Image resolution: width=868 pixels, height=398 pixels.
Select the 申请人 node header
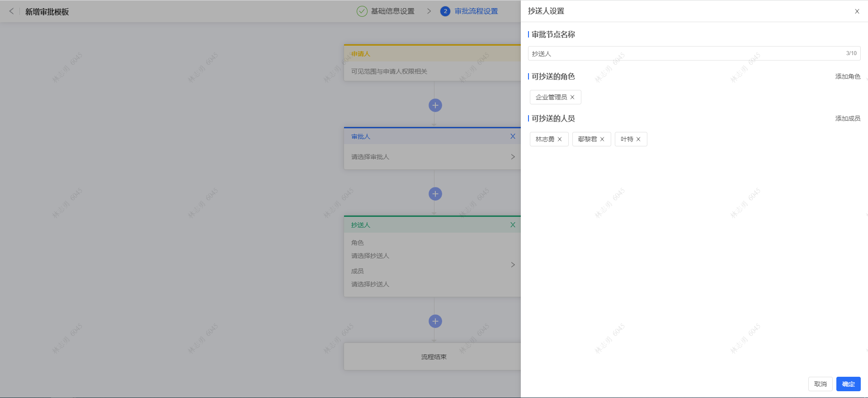coord(432,54)
